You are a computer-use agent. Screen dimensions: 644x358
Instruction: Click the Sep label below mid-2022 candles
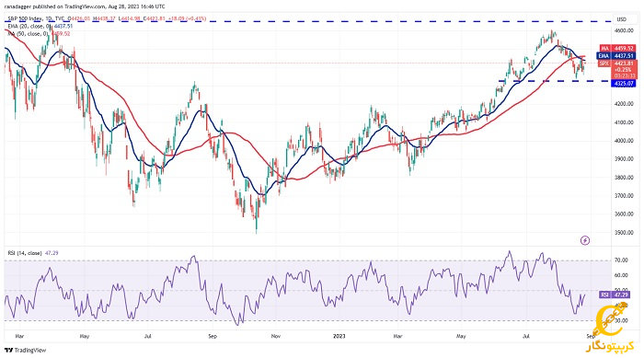coord(213,336)
